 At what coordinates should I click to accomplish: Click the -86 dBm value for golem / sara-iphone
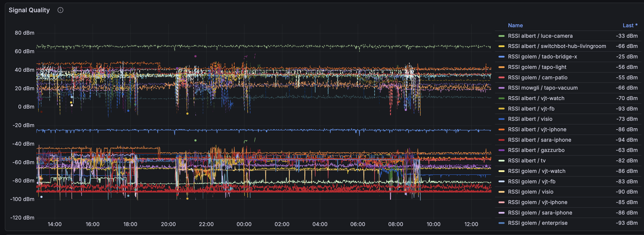tap(627, 213)
